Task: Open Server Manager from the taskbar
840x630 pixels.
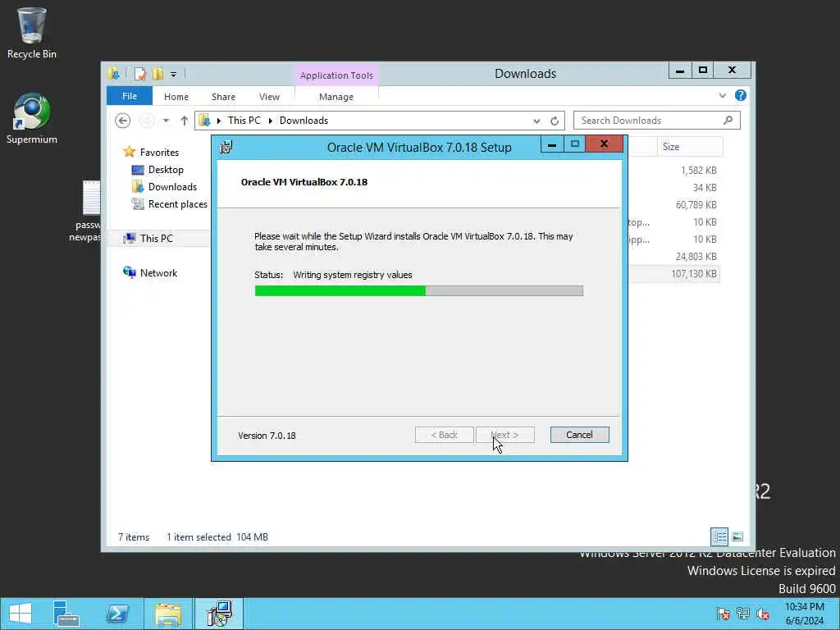Action: 66,614
